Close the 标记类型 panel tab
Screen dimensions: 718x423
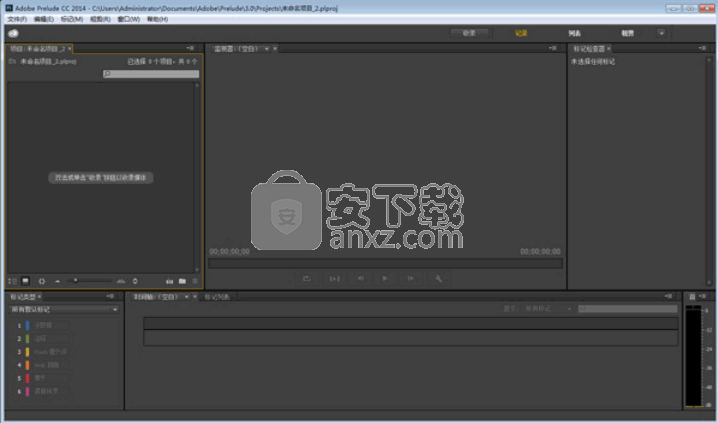(x=39, y=297)
